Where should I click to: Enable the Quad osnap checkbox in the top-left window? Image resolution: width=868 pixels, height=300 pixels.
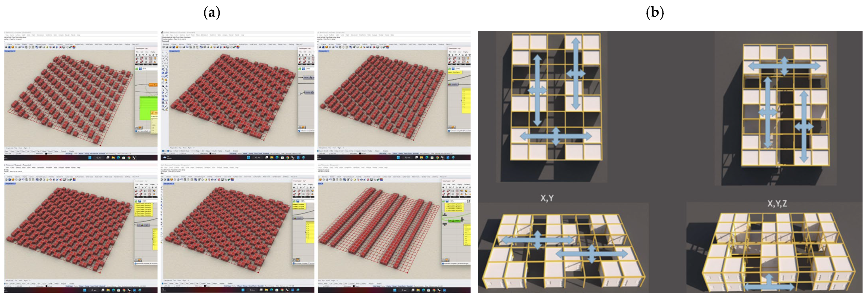tap(41, 151)
